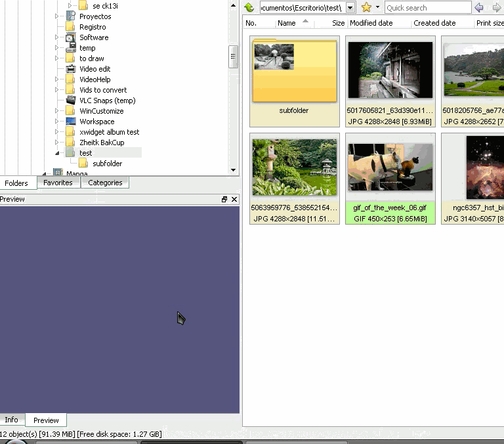Undock the Preview panel
This screenshot has width=504, height=444.
pyautogui.click(x=224, y=199)
